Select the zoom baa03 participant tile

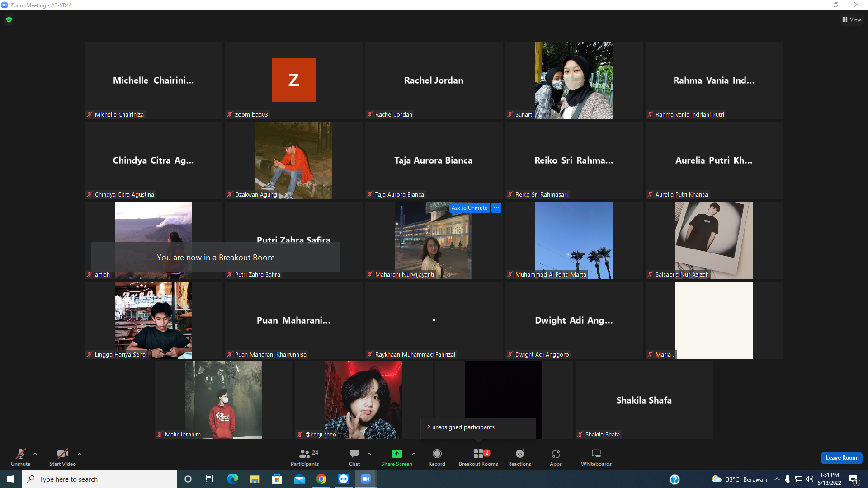294,80
